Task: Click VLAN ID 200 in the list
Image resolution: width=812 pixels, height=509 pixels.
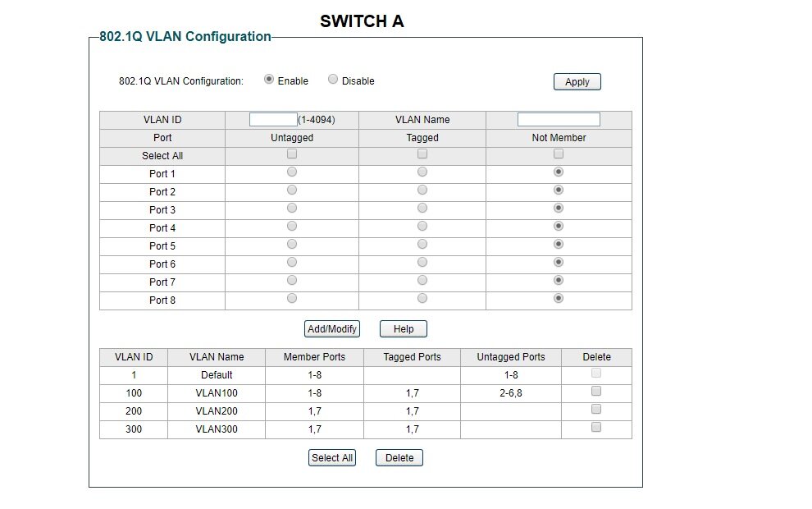Action: pos(134,411)
